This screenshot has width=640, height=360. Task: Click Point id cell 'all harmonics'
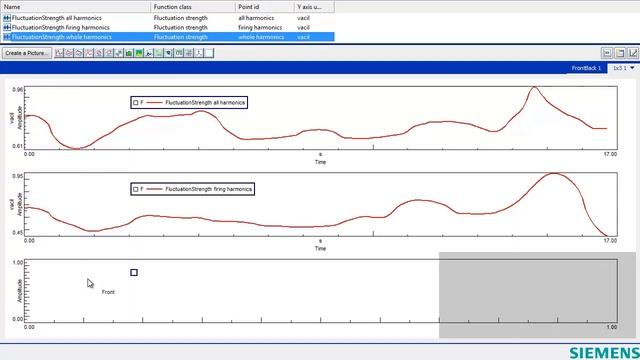tap(256, 18)
